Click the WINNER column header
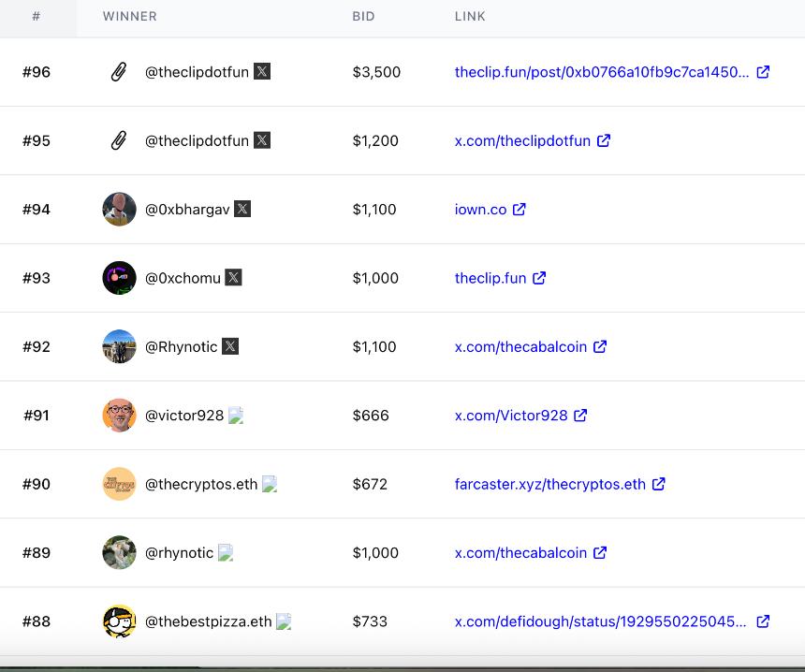The image size is (805, 672). (x=130, y=16)
